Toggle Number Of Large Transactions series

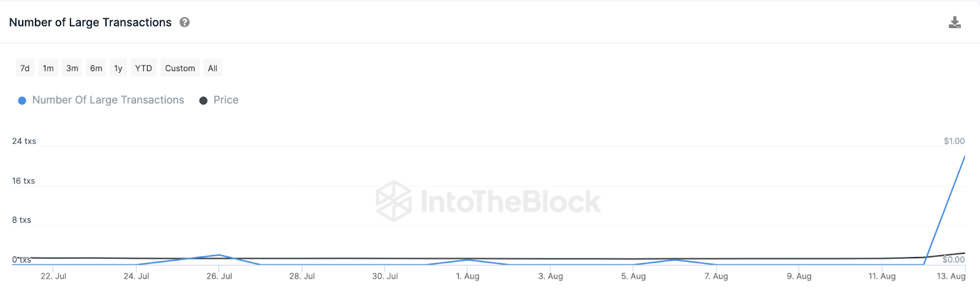(108, 100)
